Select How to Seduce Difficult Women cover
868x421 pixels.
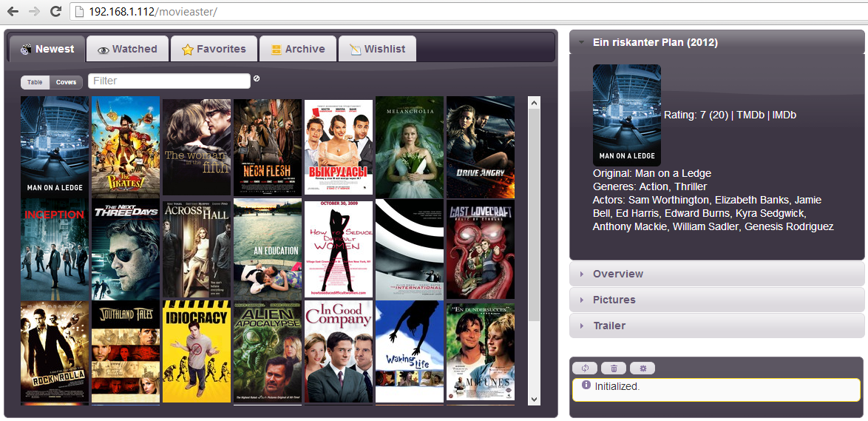pyautogui.click(x=339, y=249)
